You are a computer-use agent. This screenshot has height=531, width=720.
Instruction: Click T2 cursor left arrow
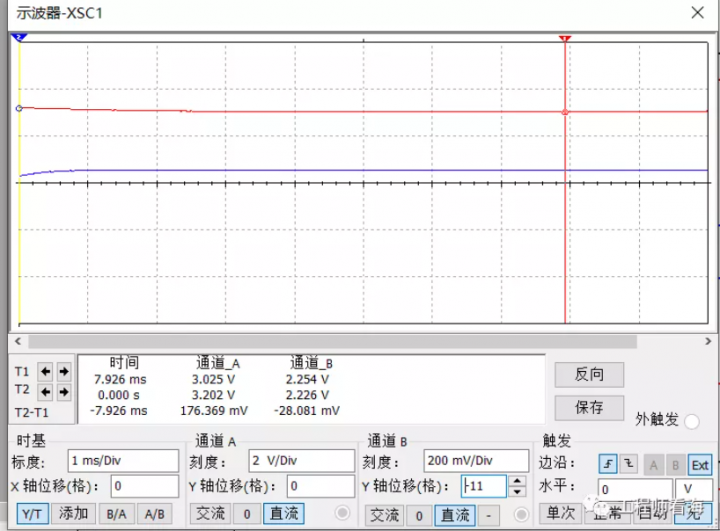[x=45, y=390]
